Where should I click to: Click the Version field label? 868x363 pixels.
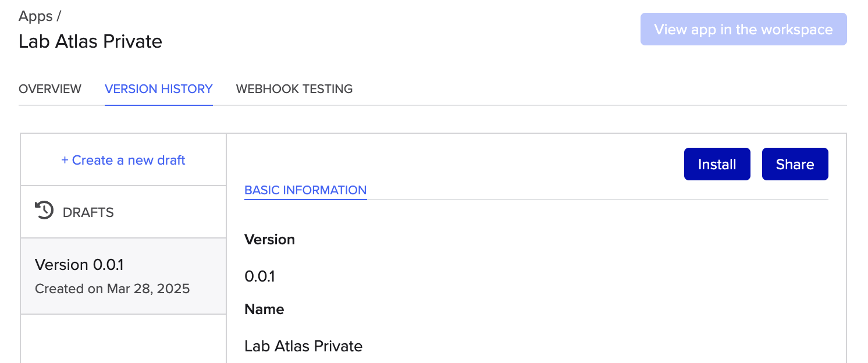269,240
